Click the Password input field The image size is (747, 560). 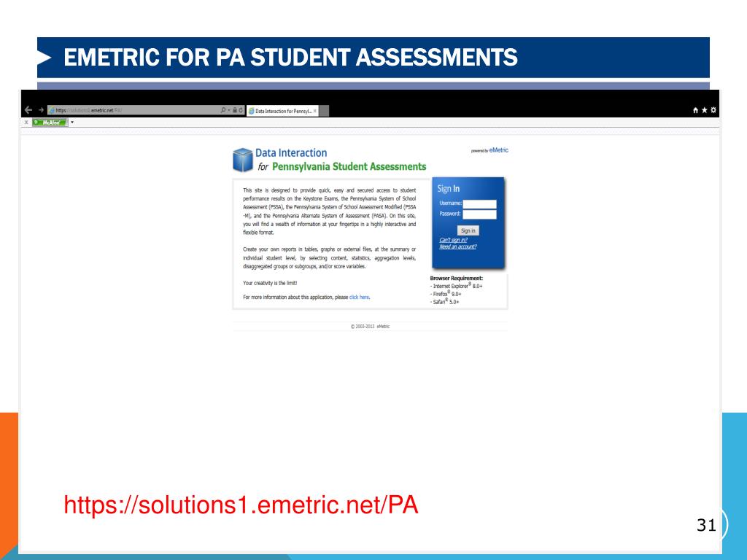pyautogui.click(x=480, y=214)
